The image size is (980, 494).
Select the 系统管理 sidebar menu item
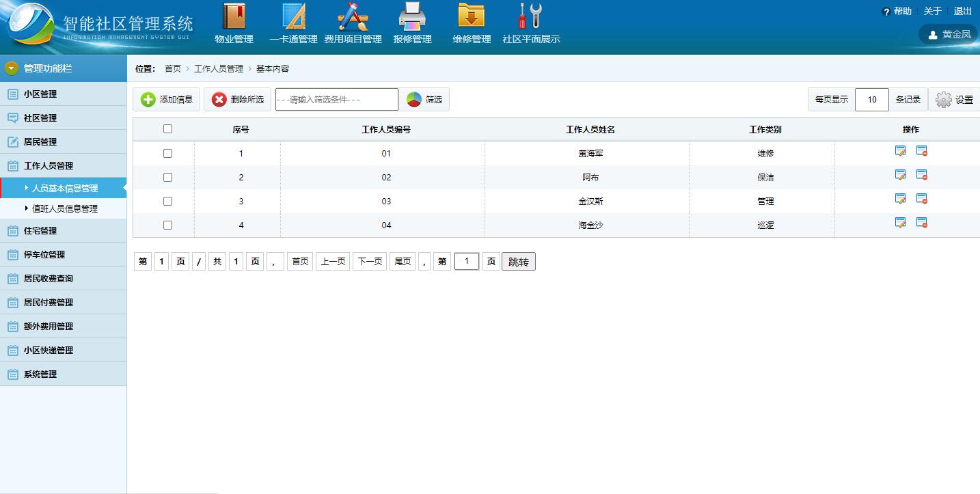[x=40, y=374]
